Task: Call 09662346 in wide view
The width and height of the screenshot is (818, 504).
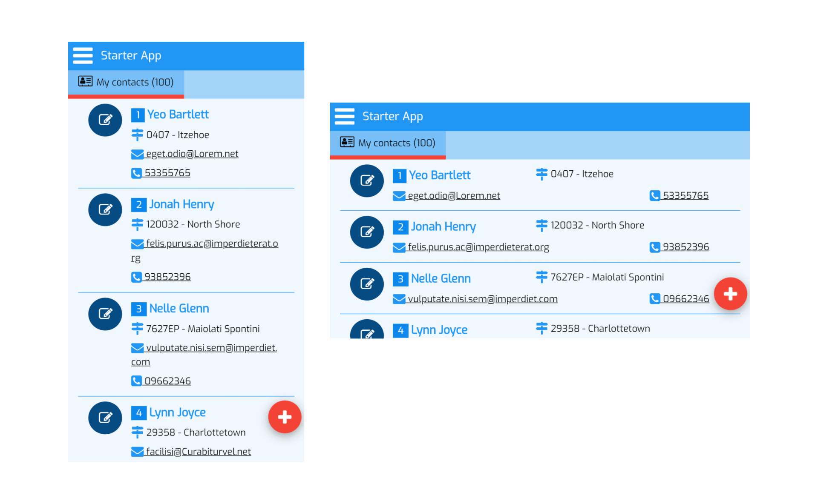Action: (679, 299)
